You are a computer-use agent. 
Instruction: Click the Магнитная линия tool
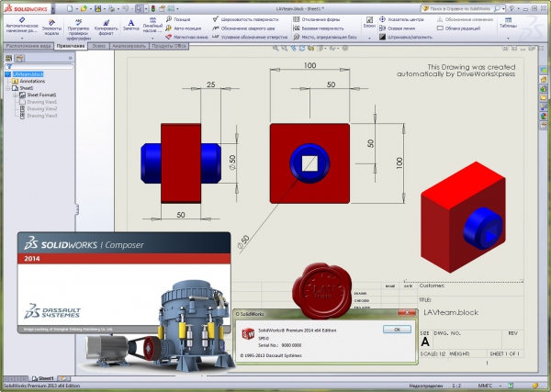[x=187, y=37]
